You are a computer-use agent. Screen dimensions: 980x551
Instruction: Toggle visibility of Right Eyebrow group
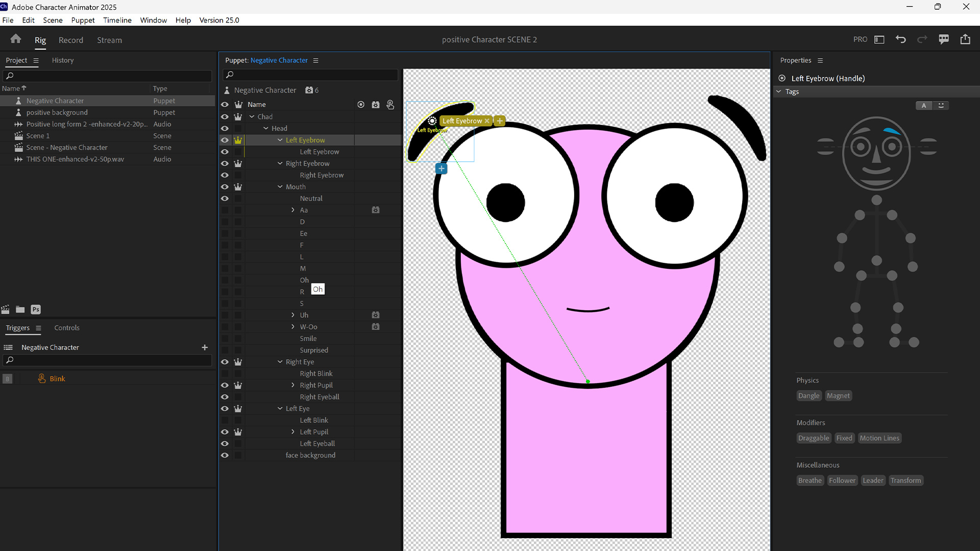[225, 164]
